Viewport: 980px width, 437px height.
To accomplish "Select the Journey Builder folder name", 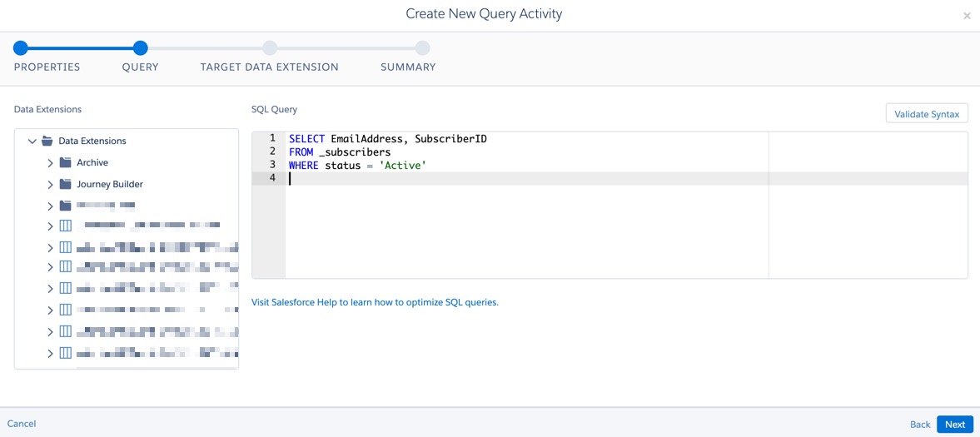I will click(110, 185).
